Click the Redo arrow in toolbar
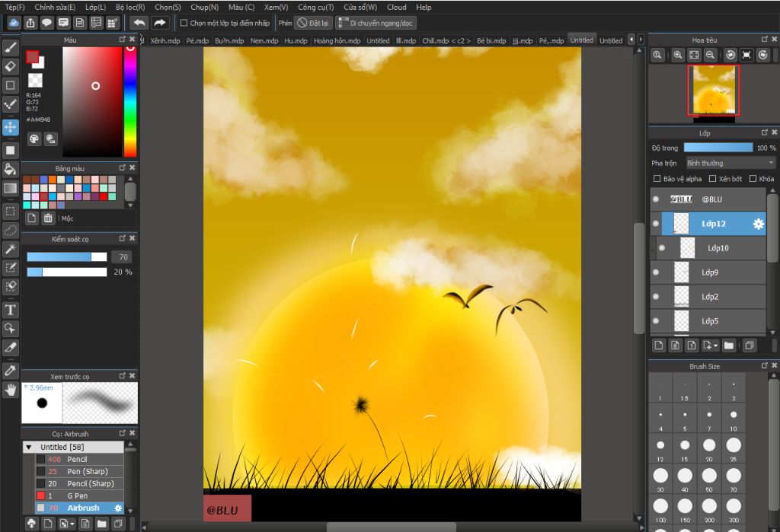The image size is (780, 532). 160,23
